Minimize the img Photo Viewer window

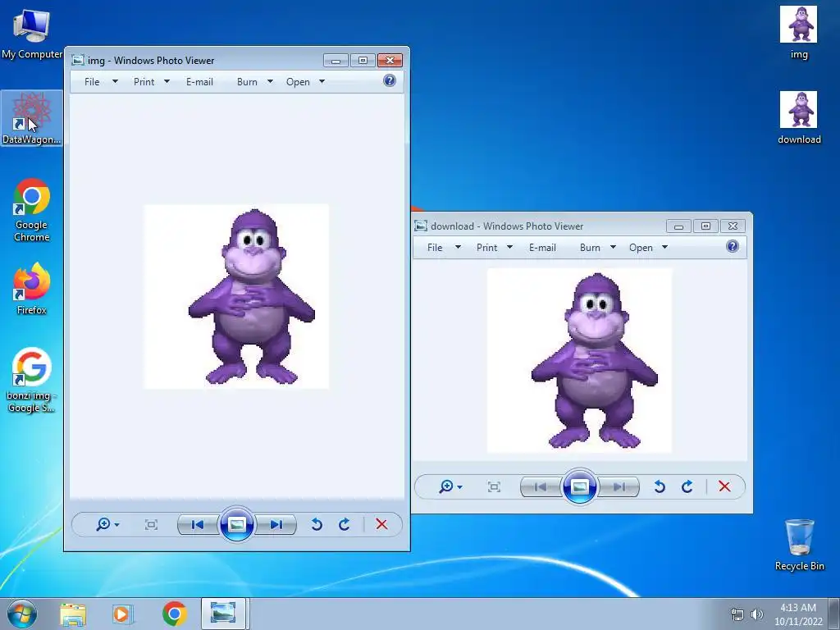(336, 61)
